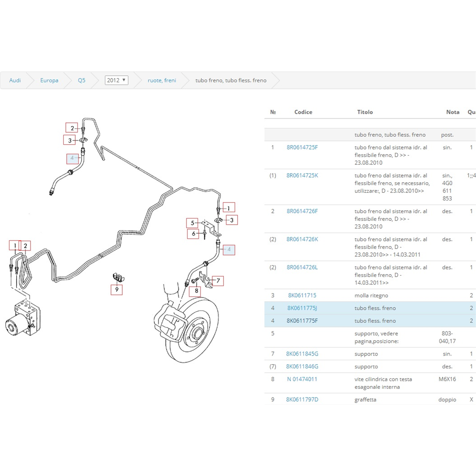Click part code 8K0611845G
This screenshot has height=476, width=476.
click(x=302, y=354)
